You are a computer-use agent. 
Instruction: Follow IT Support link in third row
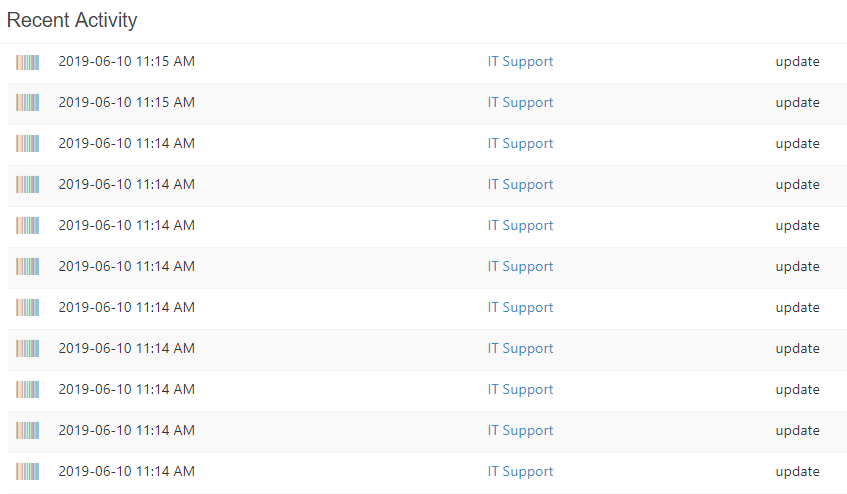pyautogui.click(x=520, y=144)
